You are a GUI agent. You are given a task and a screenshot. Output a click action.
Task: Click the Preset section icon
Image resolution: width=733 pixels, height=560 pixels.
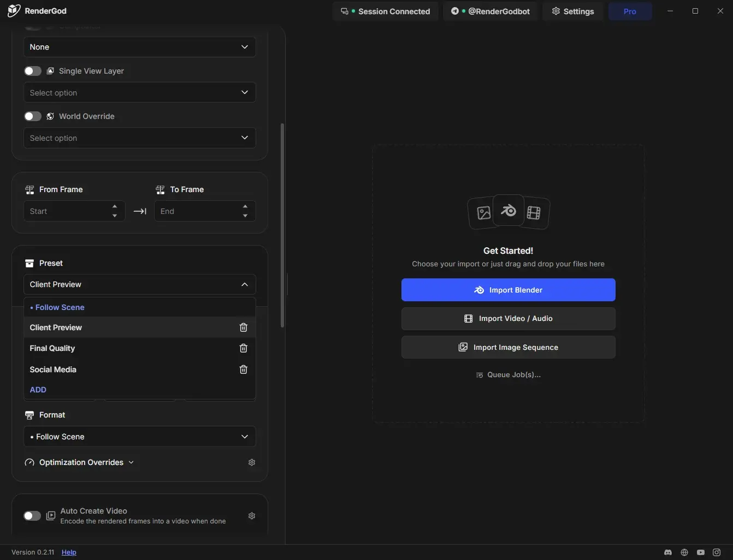point(29,263)
